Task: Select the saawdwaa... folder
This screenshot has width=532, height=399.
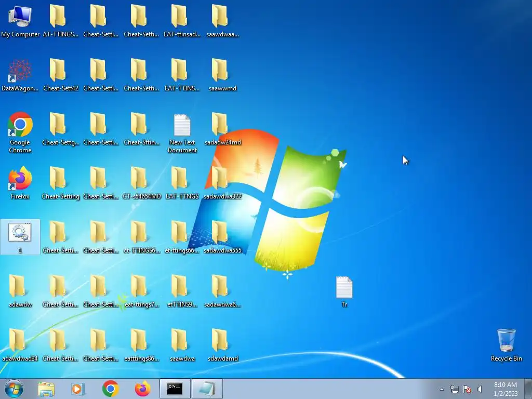Action: tap(222, 20)
